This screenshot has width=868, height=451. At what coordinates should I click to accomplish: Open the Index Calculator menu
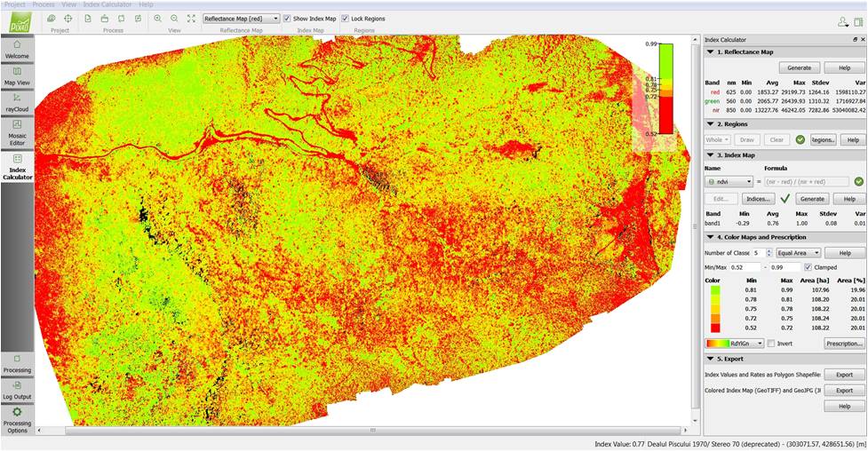(108, 4)
